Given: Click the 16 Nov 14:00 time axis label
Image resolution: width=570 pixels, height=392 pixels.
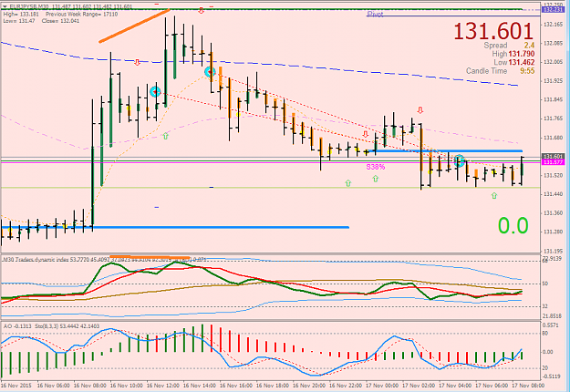Looking at the screenshot, I should point(200,385).
